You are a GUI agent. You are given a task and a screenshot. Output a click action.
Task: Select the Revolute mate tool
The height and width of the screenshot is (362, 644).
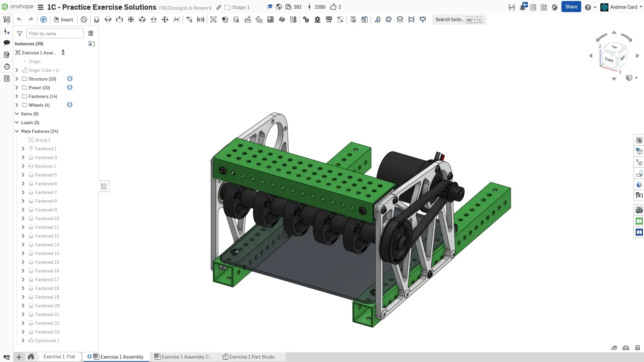point(108,20)
